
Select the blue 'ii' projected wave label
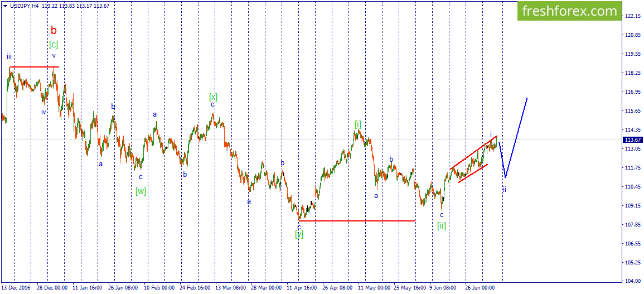504,190
